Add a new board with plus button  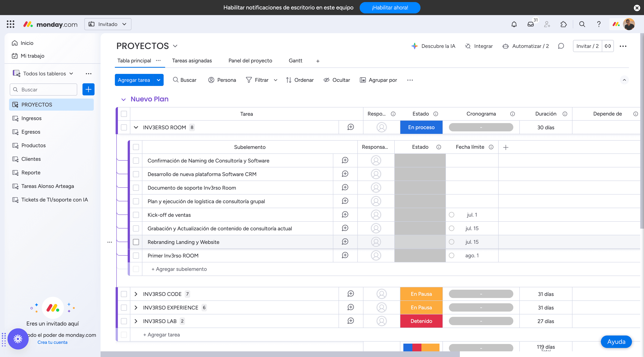pyautogui.click(x=89, y=89)
